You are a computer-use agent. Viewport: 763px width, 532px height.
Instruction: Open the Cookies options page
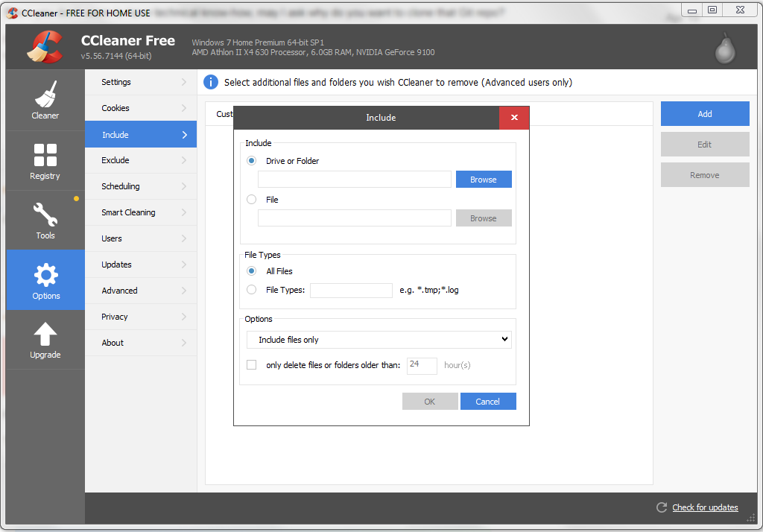click(x=141, y=108)
